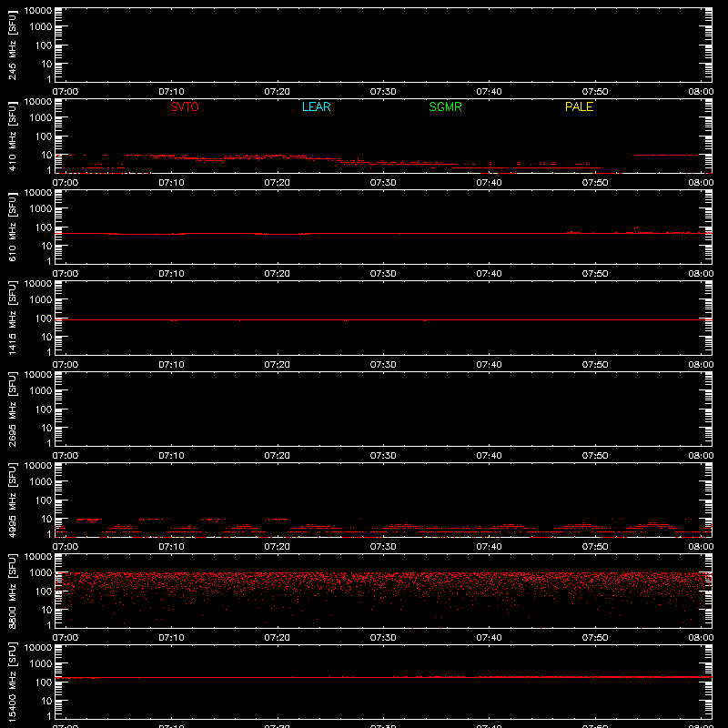Click 07:20 time label of 1415 MHz plot
The height and width of the screenshot is (728, 728).
click(x=278, y=365)
